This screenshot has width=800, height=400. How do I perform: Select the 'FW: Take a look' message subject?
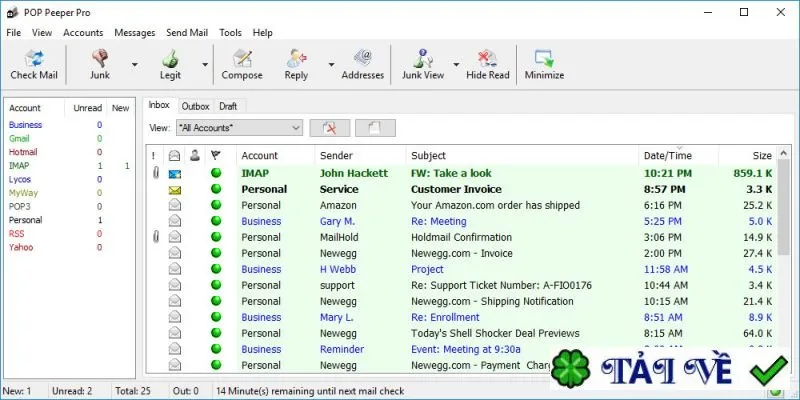(x=452, y=173)
